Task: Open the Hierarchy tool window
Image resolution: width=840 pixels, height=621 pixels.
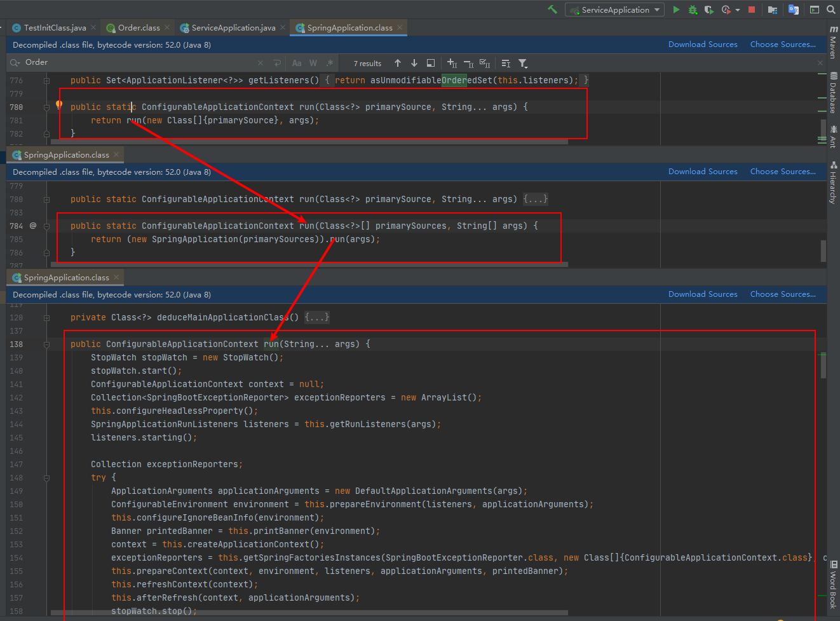Action: point(833,182)
